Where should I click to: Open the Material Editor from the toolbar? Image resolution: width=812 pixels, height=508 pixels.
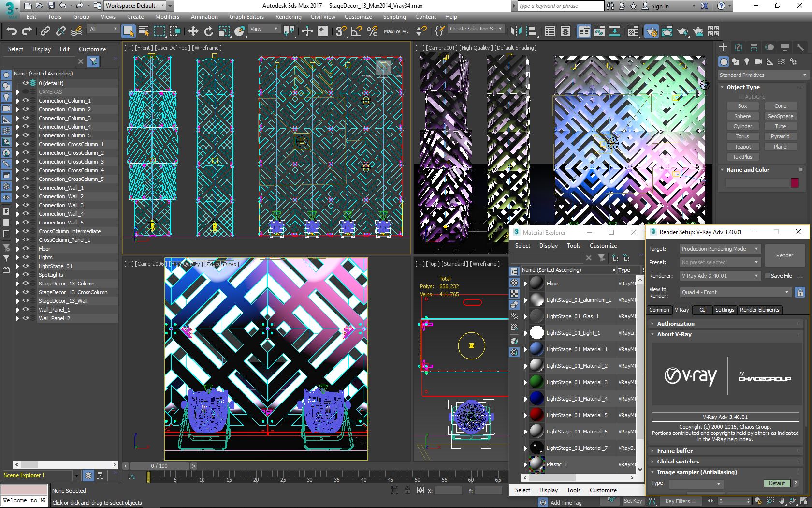click(x=633, y=31)
